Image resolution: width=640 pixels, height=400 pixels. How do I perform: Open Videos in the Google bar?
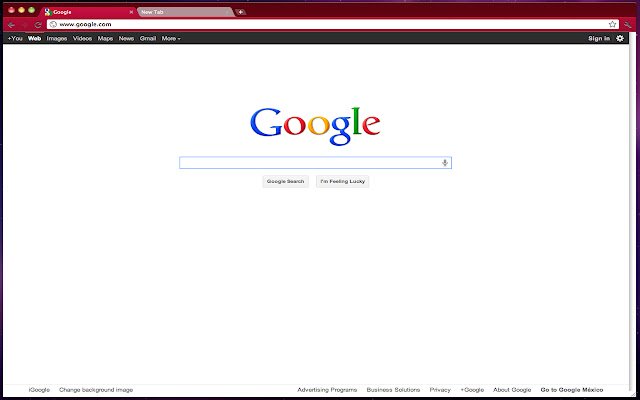click(82, 38)
